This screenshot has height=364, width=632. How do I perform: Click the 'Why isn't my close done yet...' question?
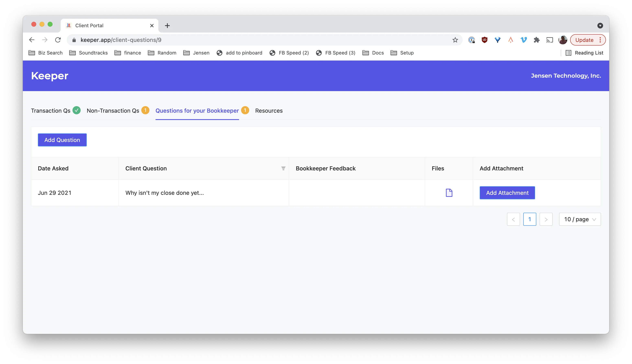(x=165, y=193)
